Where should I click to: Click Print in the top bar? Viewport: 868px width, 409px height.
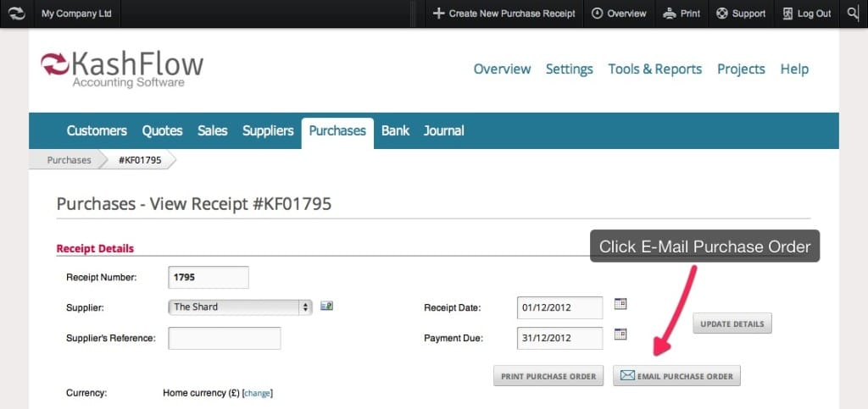(x=682, y=14)
